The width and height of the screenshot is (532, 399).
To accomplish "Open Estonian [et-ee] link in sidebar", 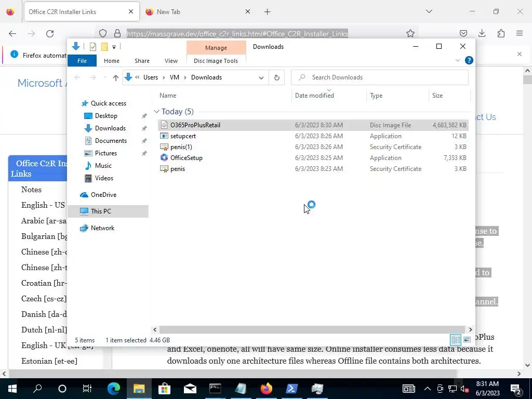I will click(49, 361).
